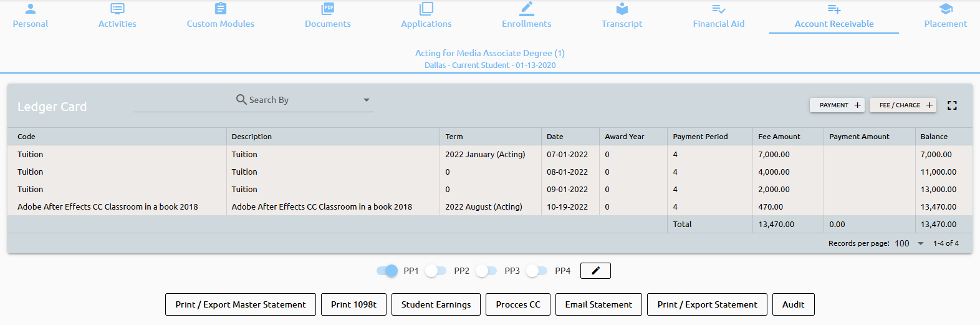Open the Placement graduation cap icon
The height and width of the screenshot is (325, 980).
946,9
